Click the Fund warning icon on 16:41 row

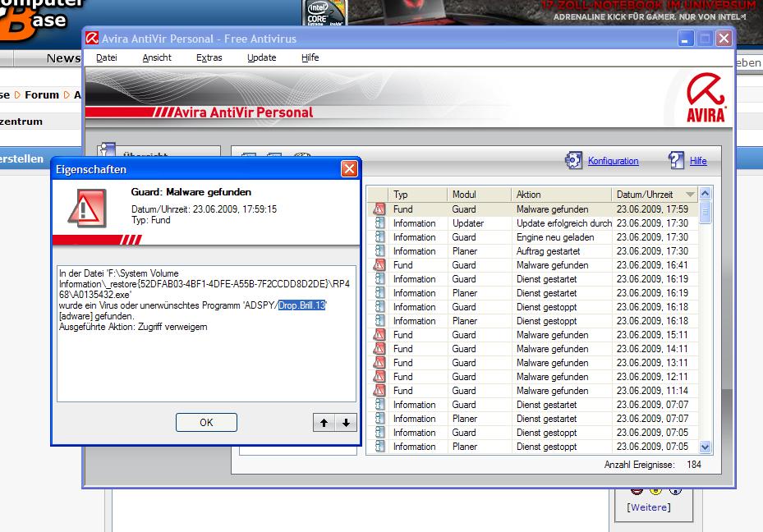(x=379, y=265)
